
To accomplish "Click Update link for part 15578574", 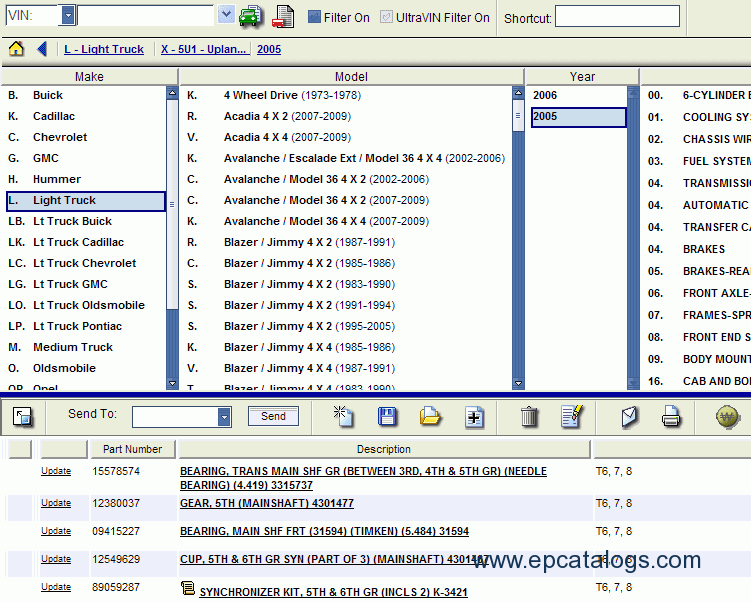I will 56,471.
